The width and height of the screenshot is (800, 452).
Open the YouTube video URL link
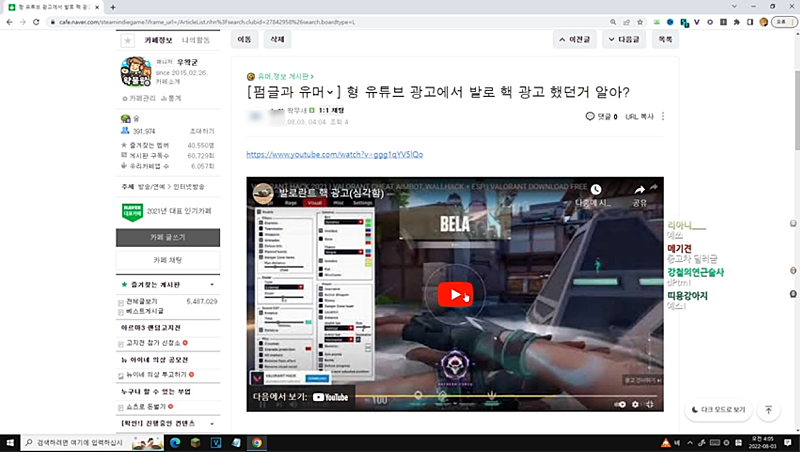(334, 154)
